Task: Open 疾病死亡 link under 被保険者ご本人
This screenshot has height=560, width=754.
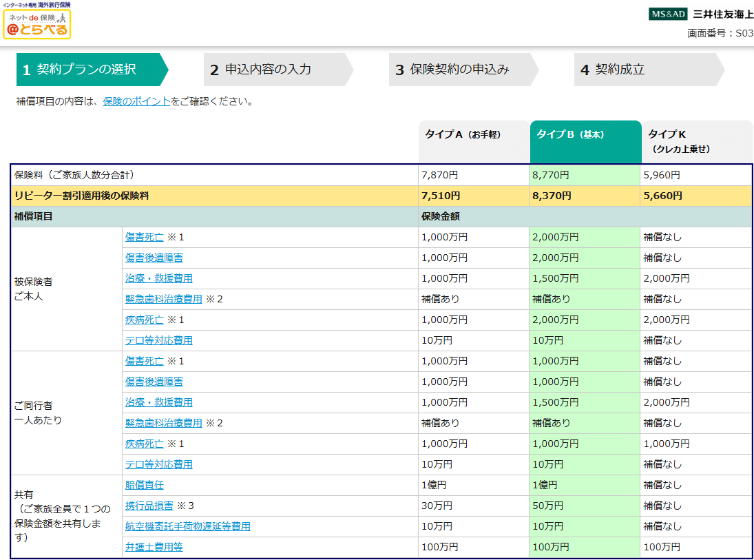Action: coord(145,320)
